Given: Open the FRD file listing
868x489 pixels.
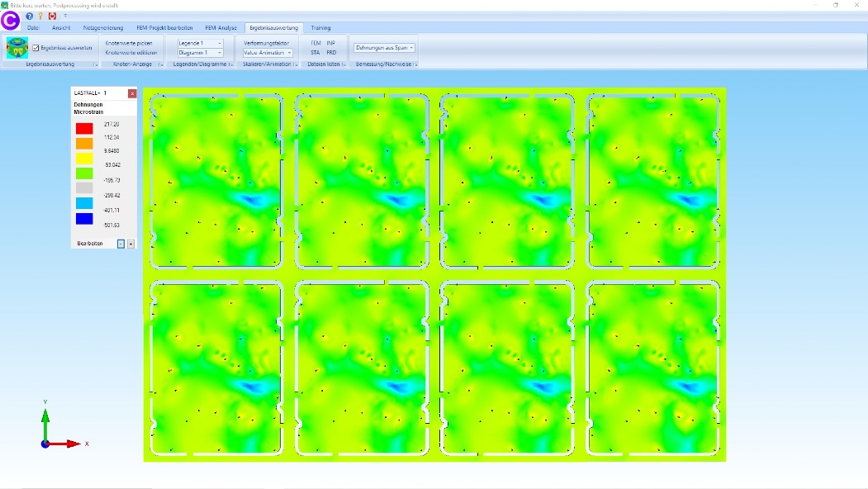Looking at the screenshot, I should click(x=331, y=53).
